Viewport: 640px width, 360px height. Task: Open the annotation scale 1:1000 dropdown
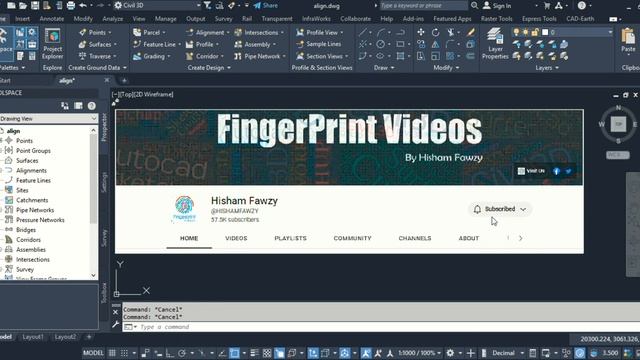point(420,353)
